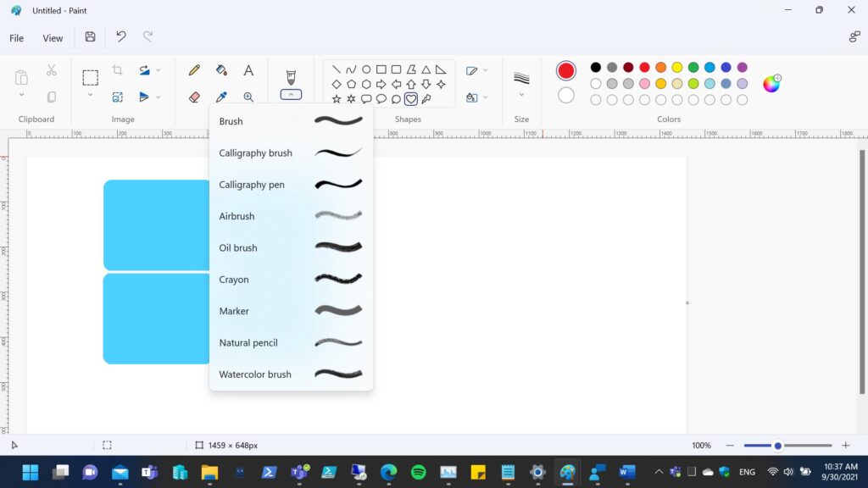Viewport: 868px width, 488px height.
Task: Collapse the Brushes dropdown arrow
Action: 291,95
